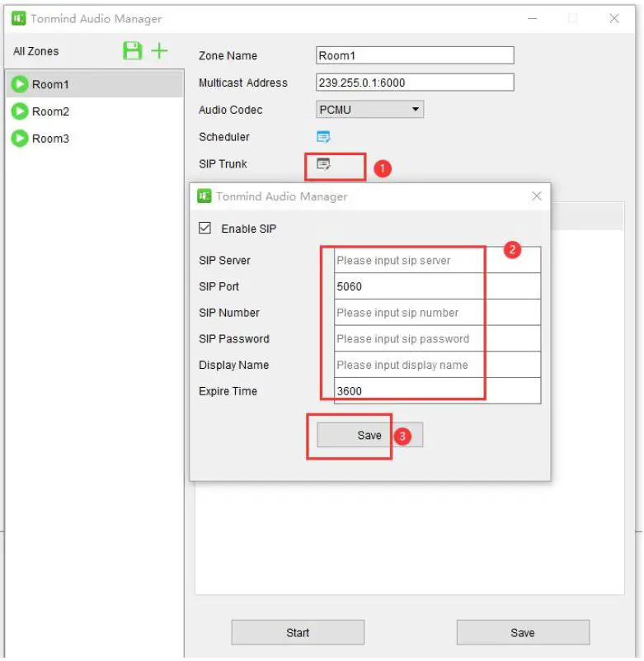This screenshot has height=661, width=644.
Task: Open the Audio Codec PCMU dropdown
Action: pyautogui.click(x=369, y=110)
